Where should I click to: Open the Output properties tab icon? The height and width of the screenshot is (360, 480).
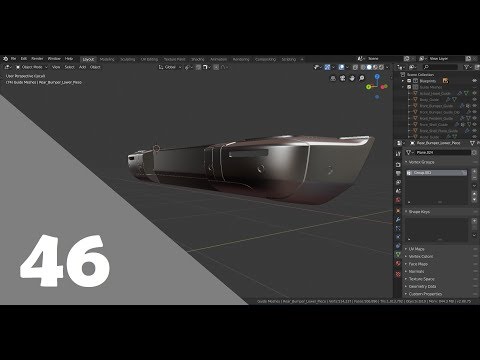pyautogui.click(x=398, y=173)
